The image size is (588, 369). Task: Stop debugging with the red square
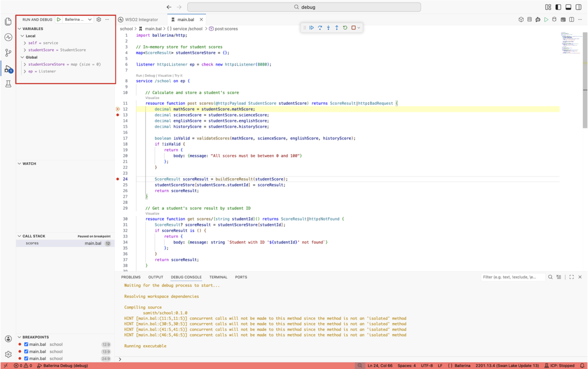(353, 28)
